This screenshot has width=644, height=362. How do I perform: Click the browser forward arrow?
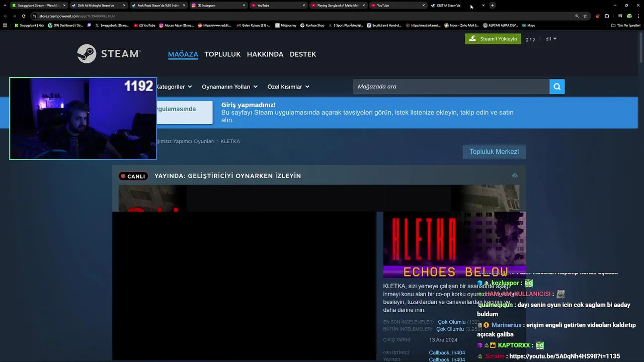point(14,16)
